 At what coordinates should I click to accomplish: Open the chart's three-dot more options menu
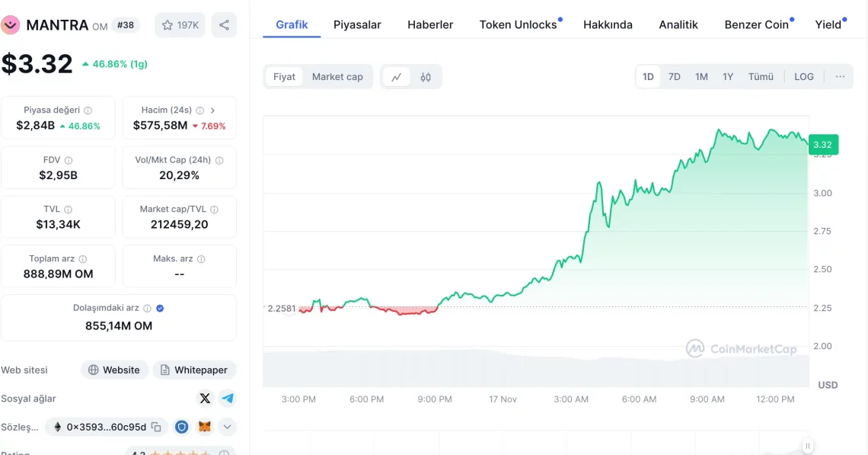click(x=840, y=77)
